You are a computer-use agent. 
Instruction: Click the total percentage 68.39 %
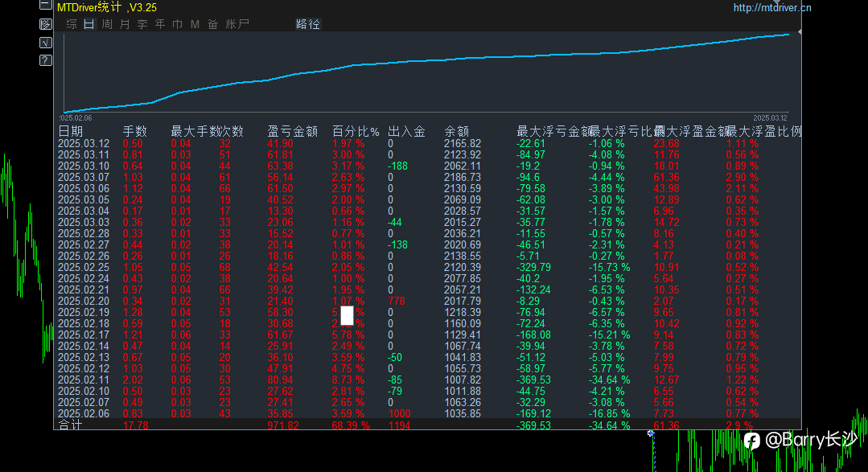pos(351,425)
